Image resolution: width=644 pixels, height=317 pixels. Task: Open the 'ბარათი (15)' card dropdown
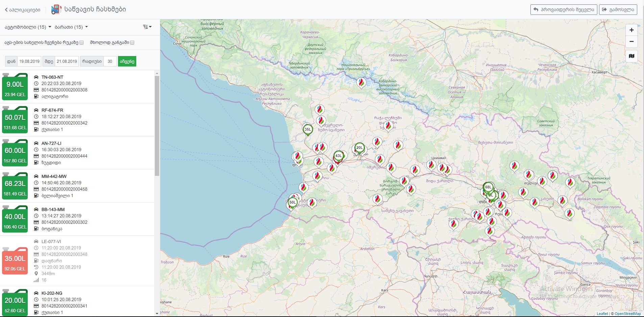click(x=71, y=27)
